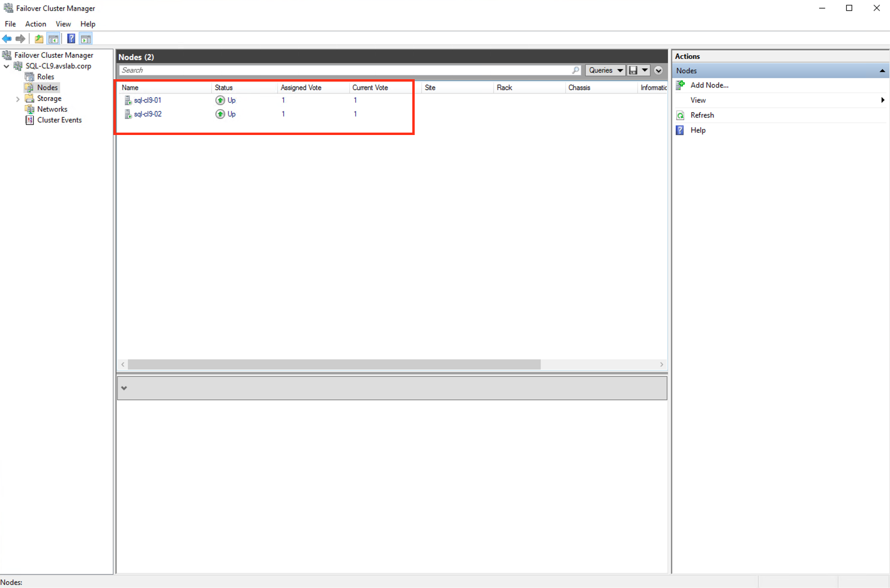Image resolution: width=890 pixels, height=588 pixels.
Task: Click the Help question mark icon in Actions
Action: [680, 130]
